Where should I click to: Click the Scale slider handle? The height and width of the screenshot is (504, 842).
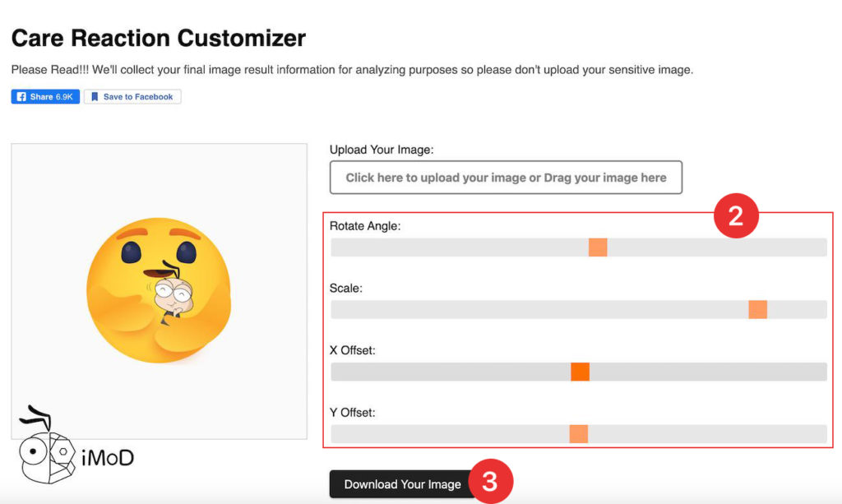pos(757,310)
